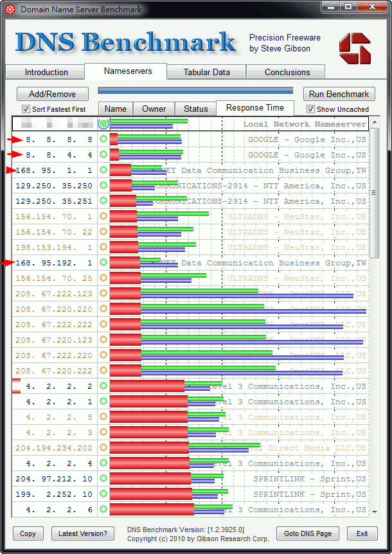Screen dimensions: 392x554
Task: Click the scroll up arrow of server list
Action: click(375, 122)
